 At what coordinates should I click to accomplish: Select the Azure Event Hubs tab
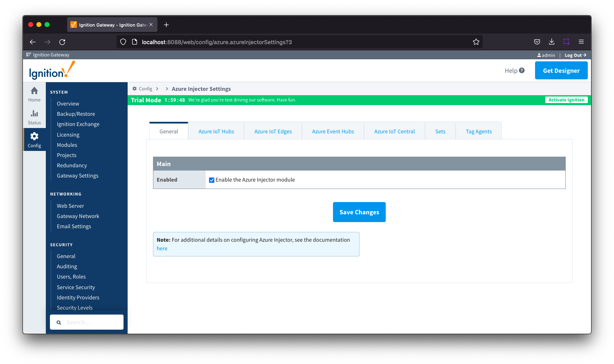point(333,131)
